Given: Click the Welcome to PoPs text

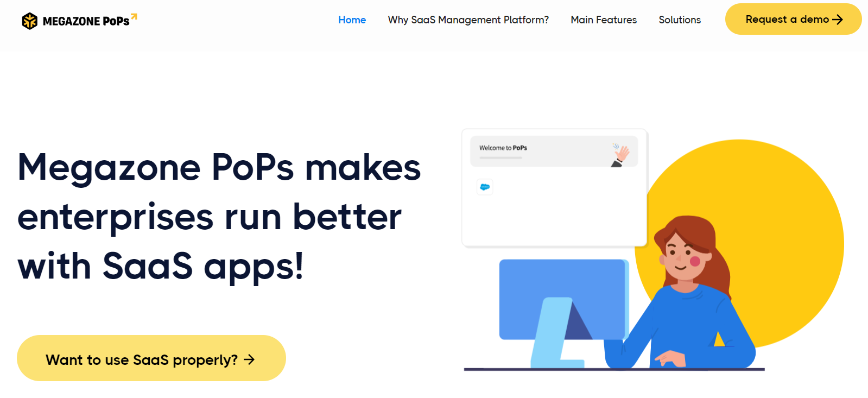Looking at the screenshot, I should pos(503,148).
